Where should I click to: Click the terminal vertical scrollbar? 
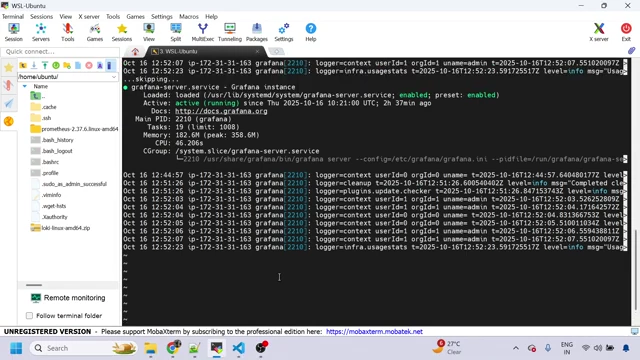(635, 192)
